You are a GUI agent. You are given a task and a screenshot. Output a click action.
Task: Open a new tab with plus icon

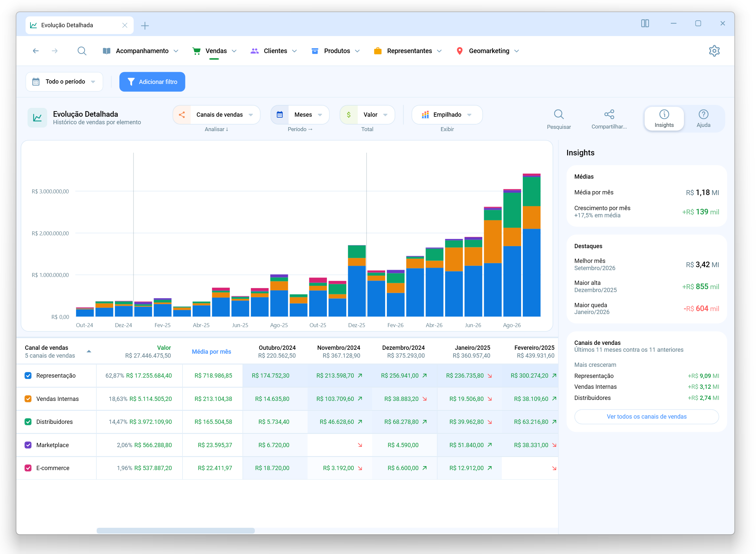pyautogui.click(x=145, y=26)
